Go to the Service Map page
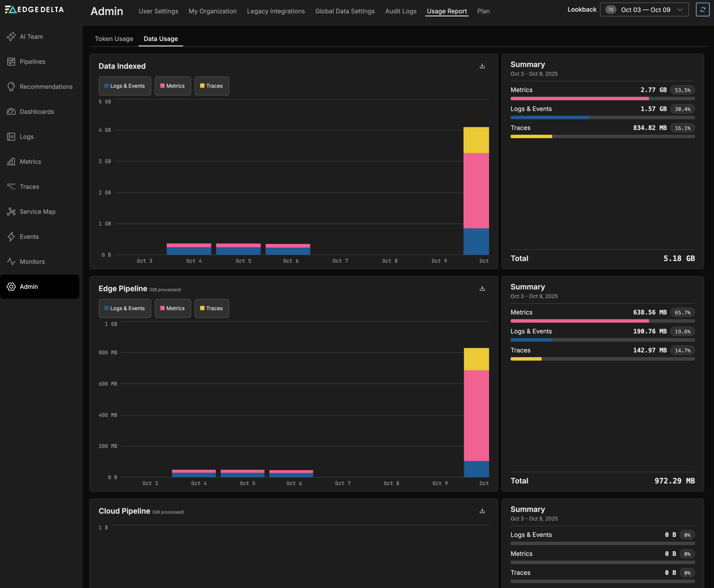The image size is (714, 588). (x=37, y=212)
